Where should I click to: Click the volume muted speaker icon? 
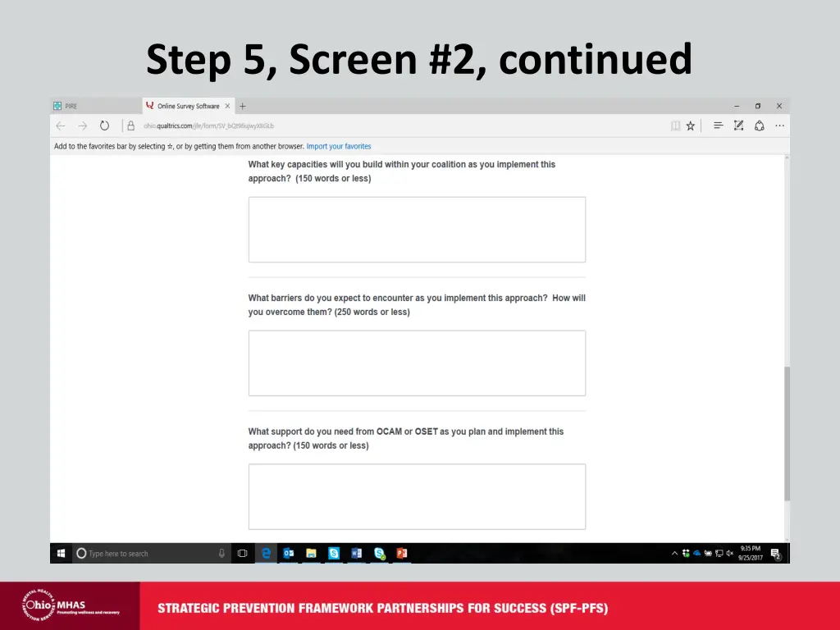pos(729,554)
